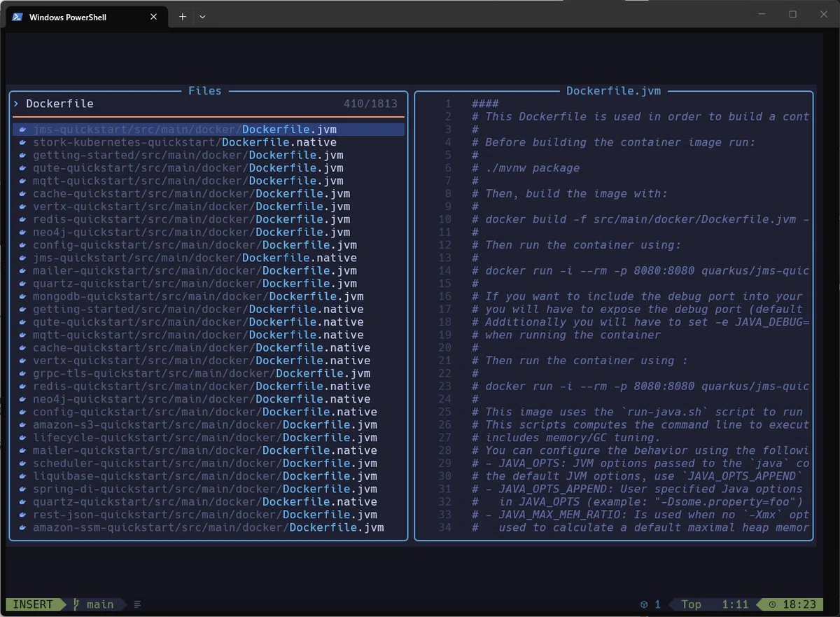Image resolution: width=840 pixels, height=617 pixels.
Task: Click the 1:11 cursor position indicator
Action: pos(735,604)
